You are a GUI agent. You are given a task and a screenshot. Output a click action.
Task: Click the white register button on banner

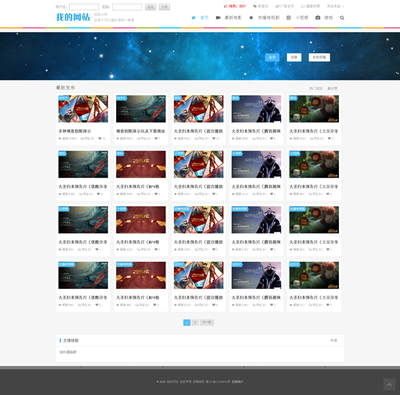[294, 57]
